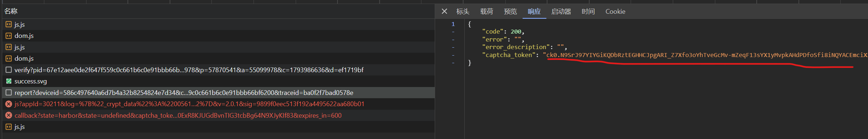Click the error icon next to callback?state=harbor
This screenshot has height=139, width=868.
point(9,115)
